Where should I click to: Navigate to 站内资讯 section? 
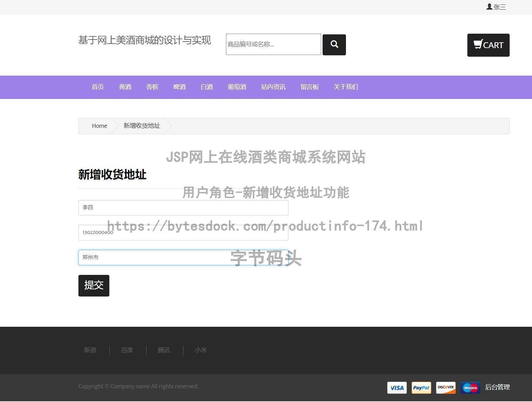tap(273, 87)
